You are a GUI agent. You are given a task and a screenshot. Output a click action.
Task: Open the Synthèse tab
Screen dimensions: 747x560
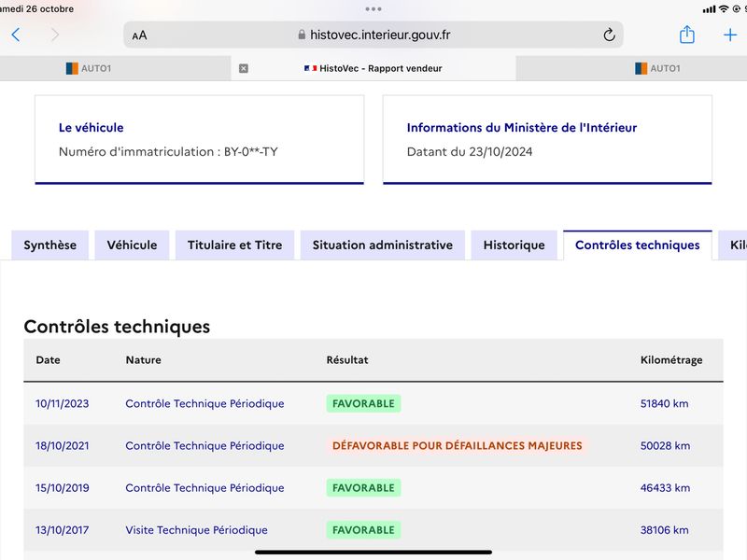pyautogui.click(x=50, y=245)
